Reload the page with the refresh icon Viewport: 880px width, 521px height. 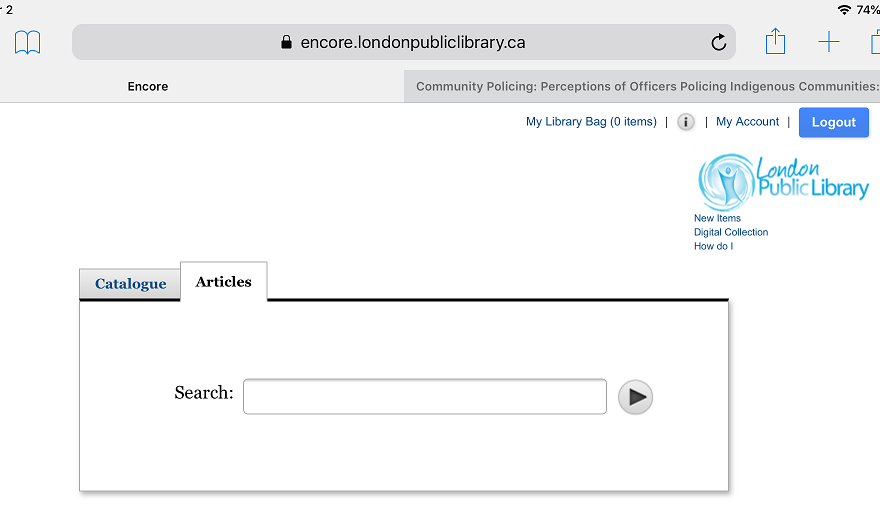tap(718, 42)
